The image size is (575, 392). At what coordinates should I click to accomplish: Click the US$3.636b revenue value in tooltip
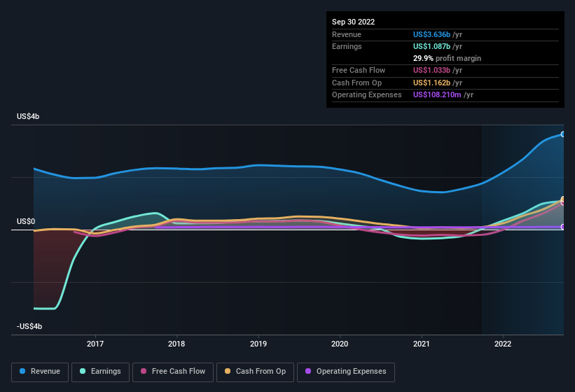click(x=431, y=34)
